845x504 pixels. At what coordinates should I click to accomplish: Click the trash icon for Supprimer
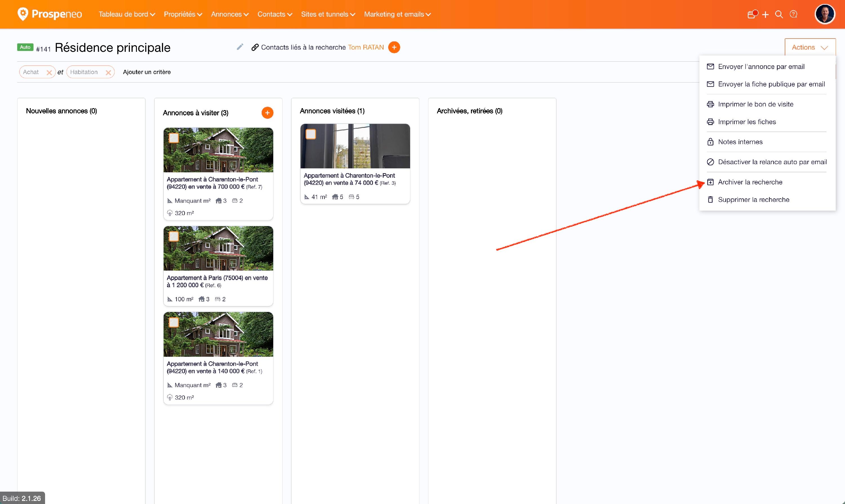pos(710,199)
